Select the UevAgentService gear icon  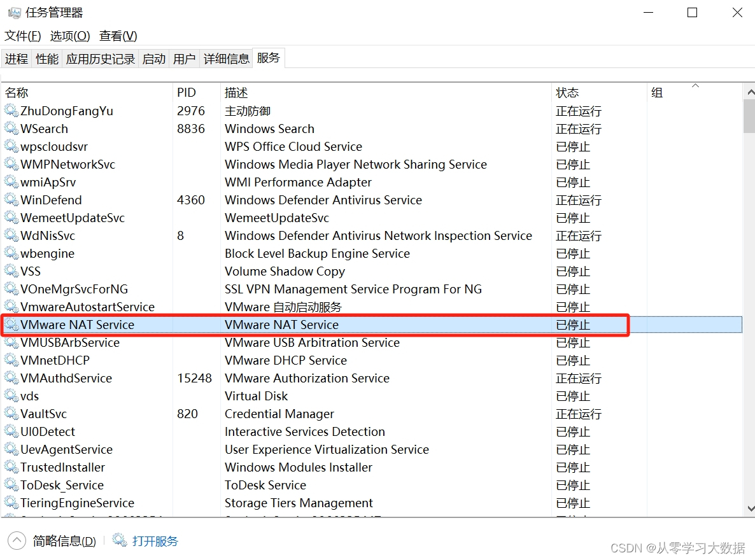(x=11, y=449)
